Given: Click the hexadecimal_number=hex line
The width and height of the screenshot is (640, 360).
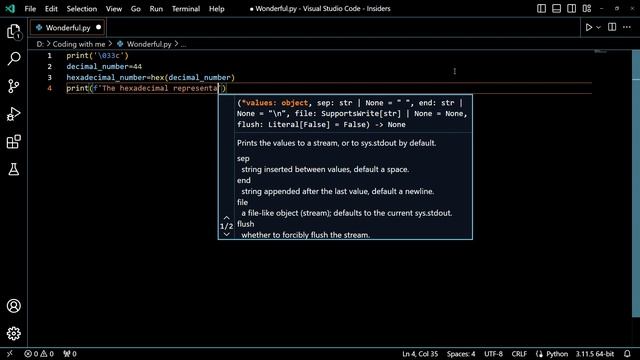Looking at the screenshot, I should (x=151, y=78).
